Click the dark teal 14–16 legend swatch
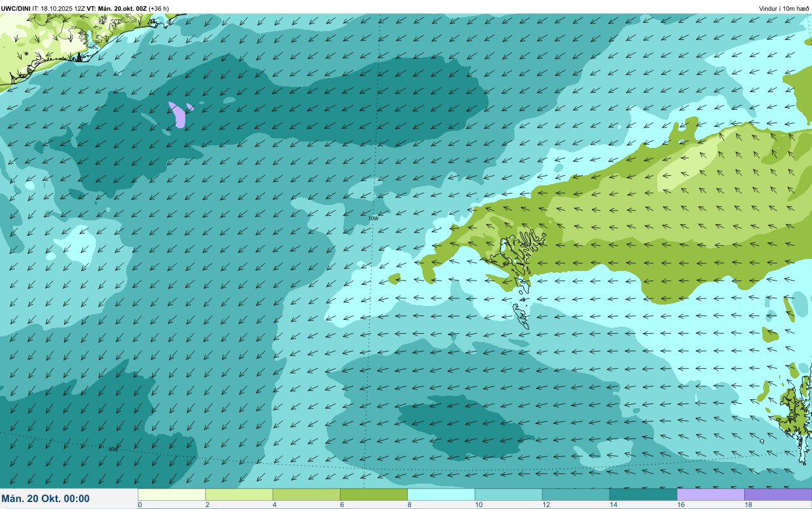 (x=643, y=494)
